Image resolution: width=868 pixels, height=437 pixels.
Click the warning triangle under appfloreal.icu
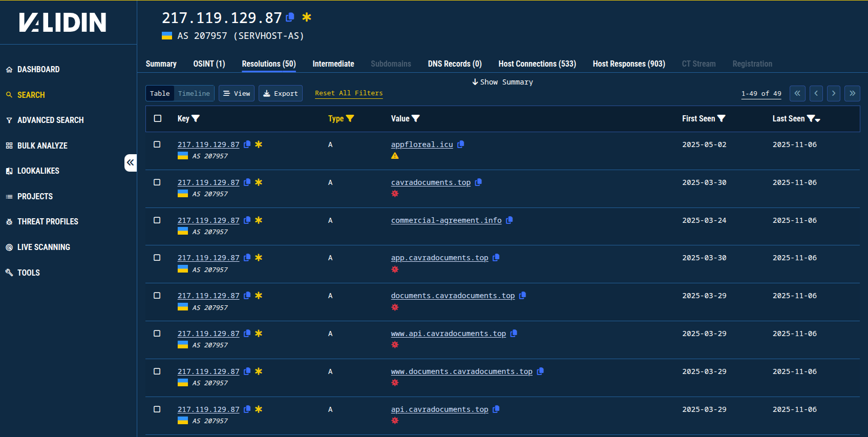point(395,156)
